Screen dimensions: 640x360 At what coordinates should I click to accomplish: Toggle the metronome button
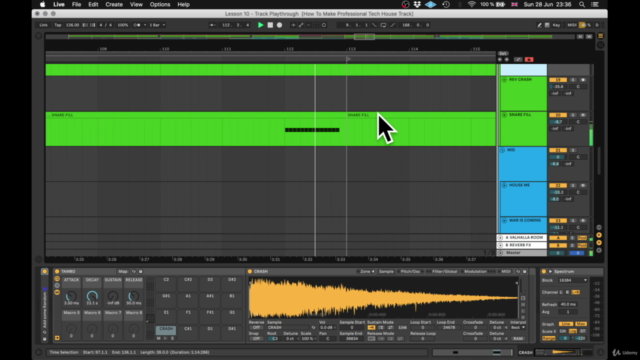(137, 25)
